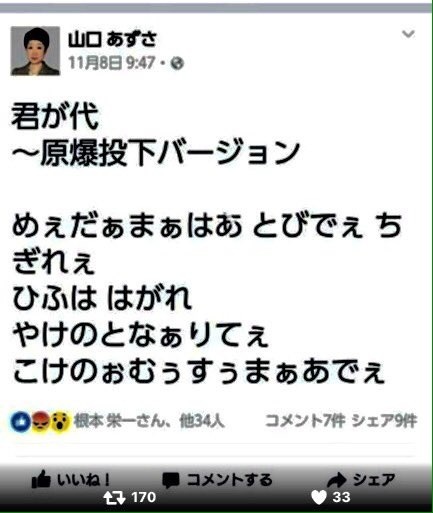Toggle the heart icon beside 33
Viewport: 433px width, 513px height.
pos(318,498)
